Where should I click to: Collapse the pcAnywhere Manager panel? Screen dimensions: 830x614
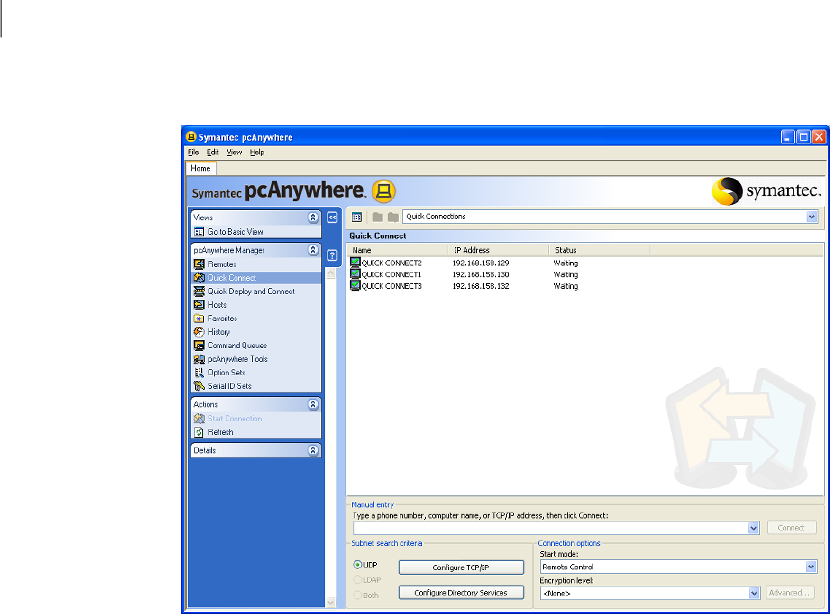313,250
